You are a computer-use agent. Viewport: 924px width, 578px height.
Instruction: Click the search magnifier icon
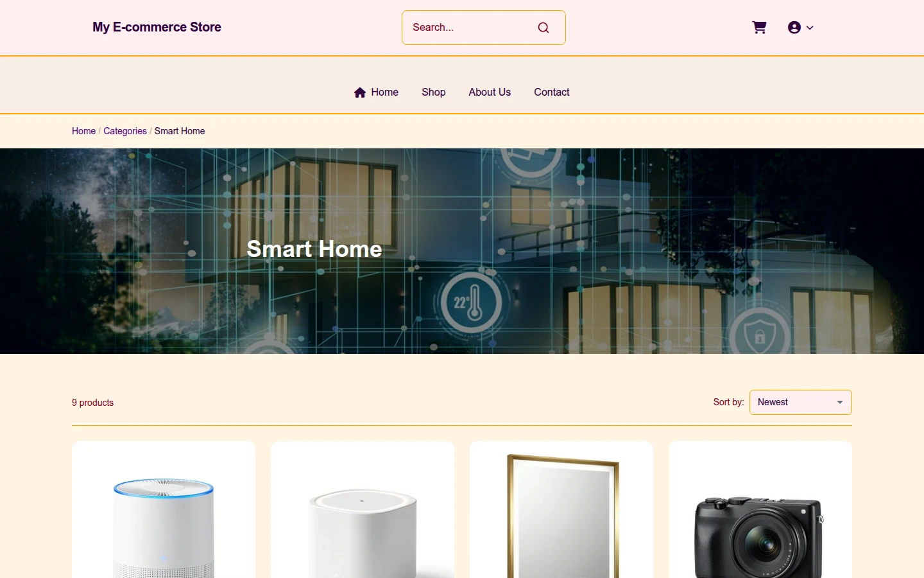tap(543, 28)
